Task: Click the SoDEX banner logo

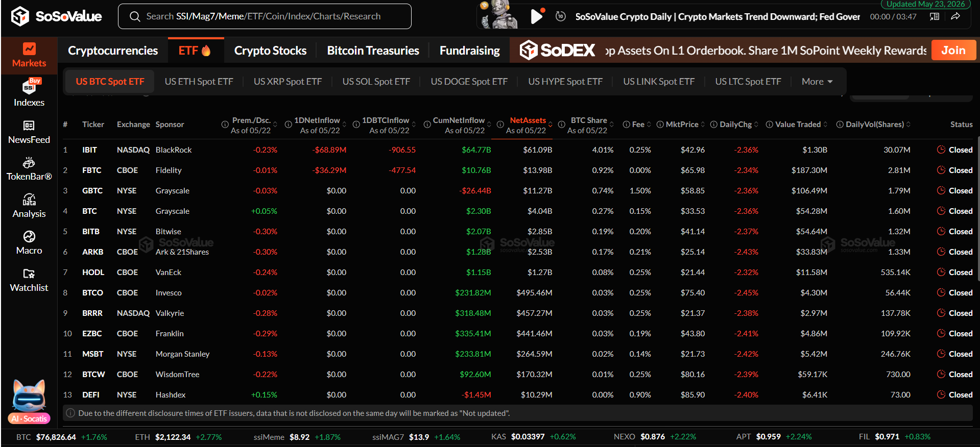Action: pos(557,51)
